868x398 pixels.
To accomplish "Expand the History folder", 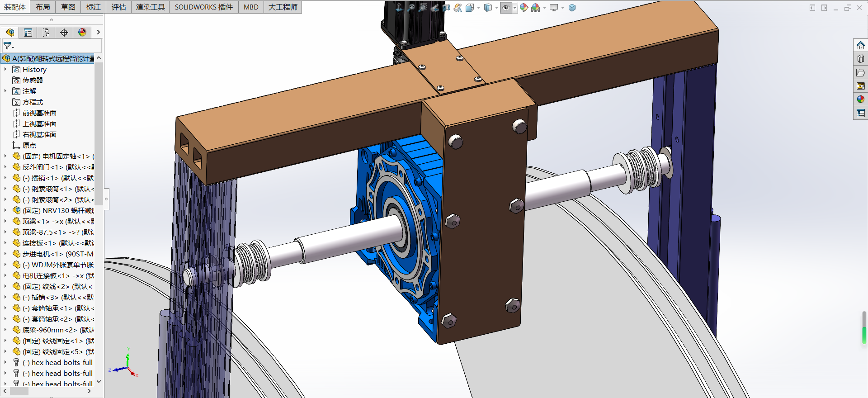I will pos(5,69).
